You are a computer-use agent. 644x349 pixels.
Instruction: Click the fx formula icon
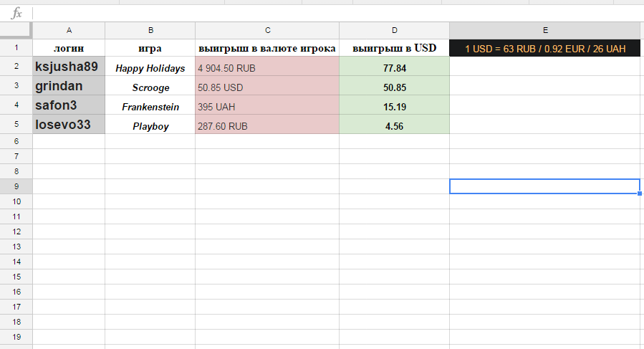click(x=17, y=14)
